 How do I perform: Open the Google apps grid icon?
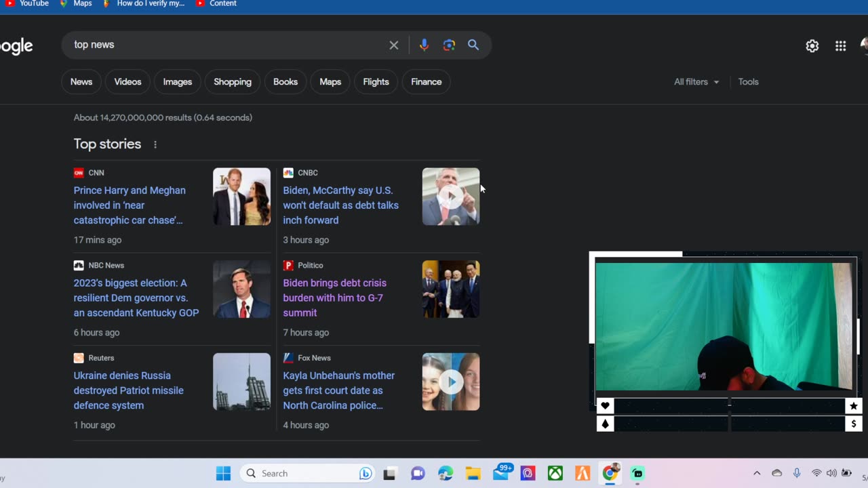[x=841, y=46]
